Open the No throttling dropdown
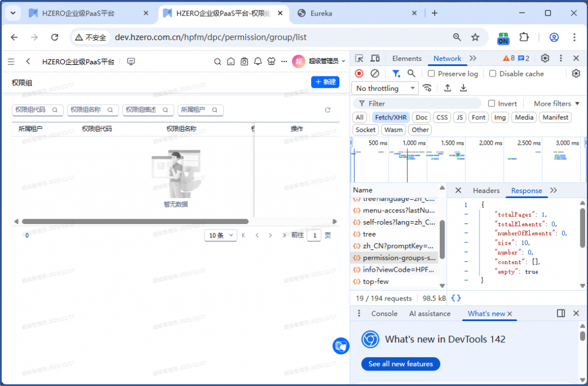The image size is (588, 386). (385, 88)
